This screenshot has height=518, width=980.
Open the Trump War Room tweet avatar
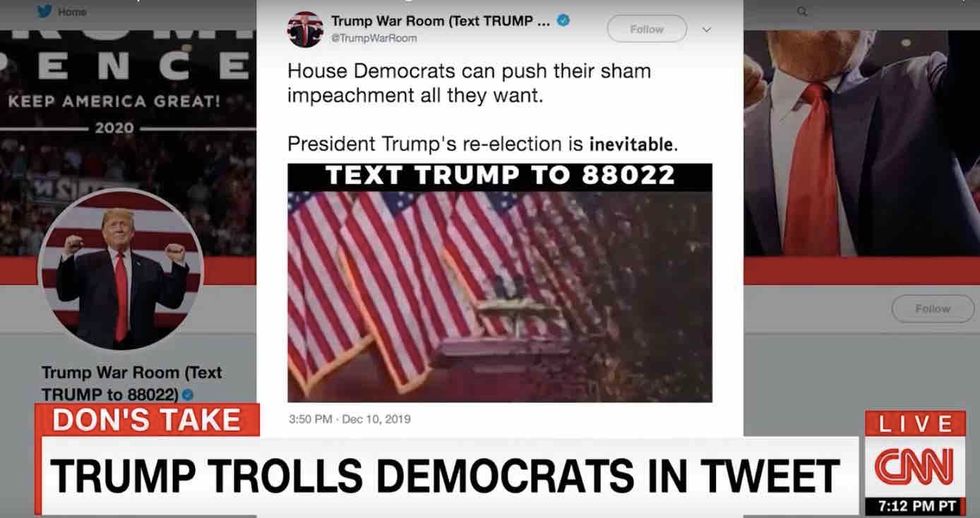point(305,29)
